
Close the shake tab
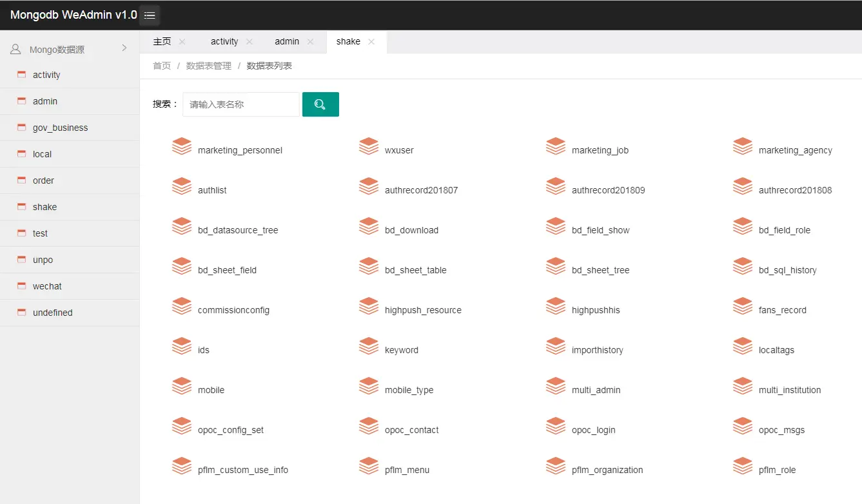(371, 41)
